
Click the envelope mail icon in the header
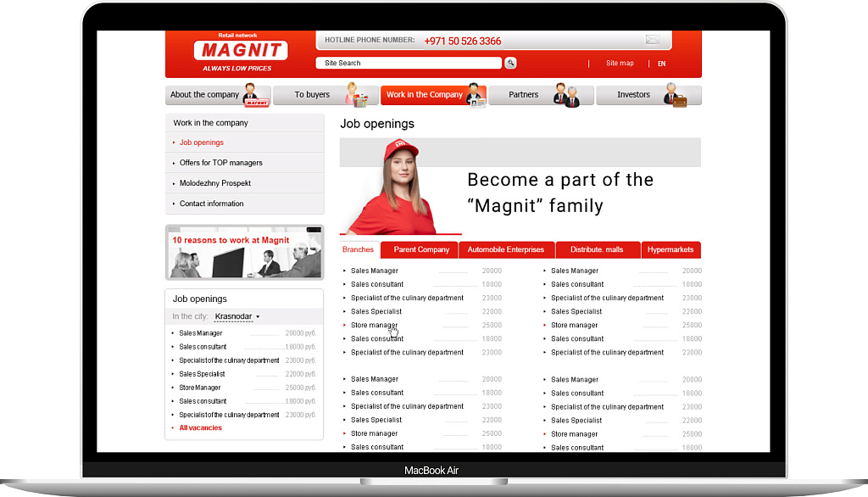[x=653, y=39]
